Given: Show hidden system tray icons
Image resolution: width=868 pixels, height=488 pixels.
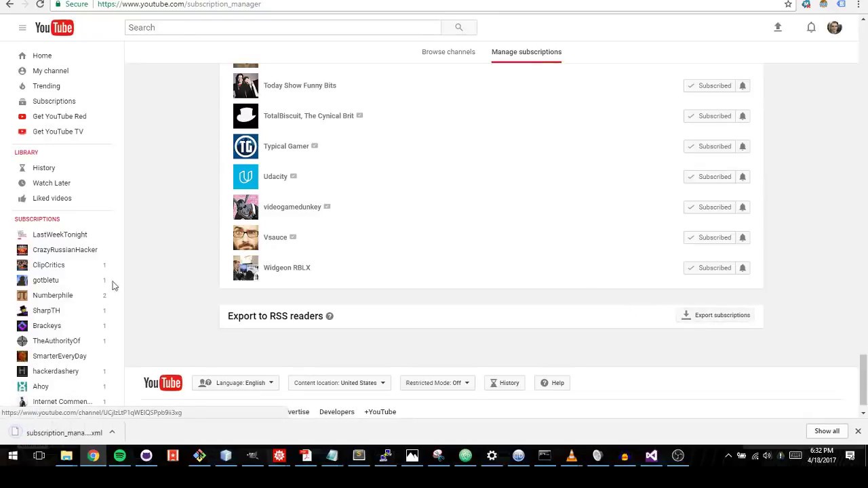Looking at the screenshot, I should (728, 455).
